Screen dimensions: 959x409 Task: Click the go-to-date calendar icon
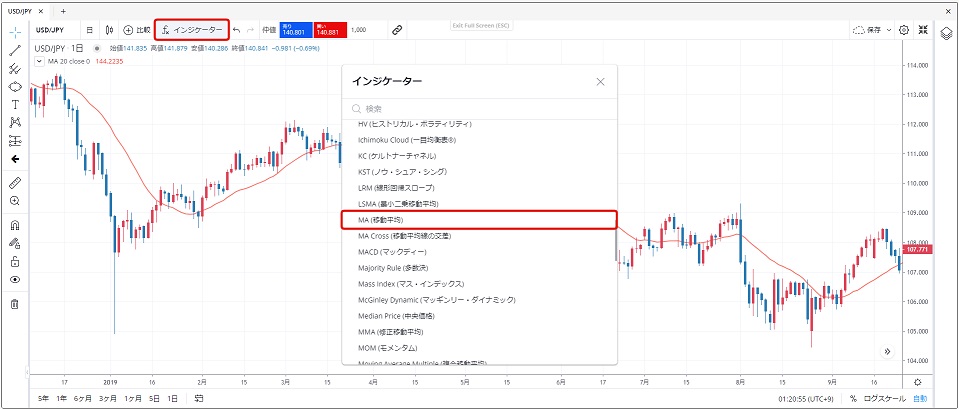coord(199,398)
